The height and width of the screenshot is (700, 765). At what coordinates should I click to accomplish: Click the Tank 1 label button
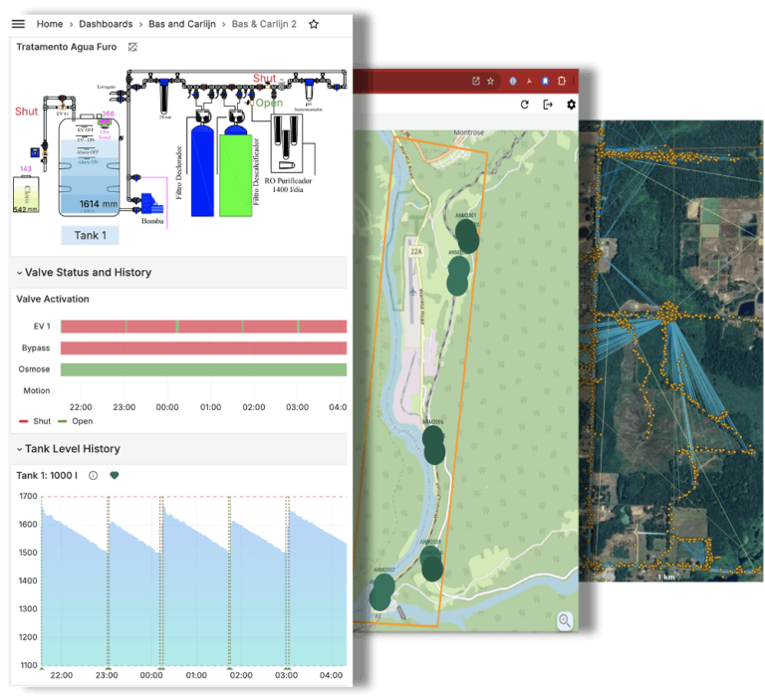[90, 236]
